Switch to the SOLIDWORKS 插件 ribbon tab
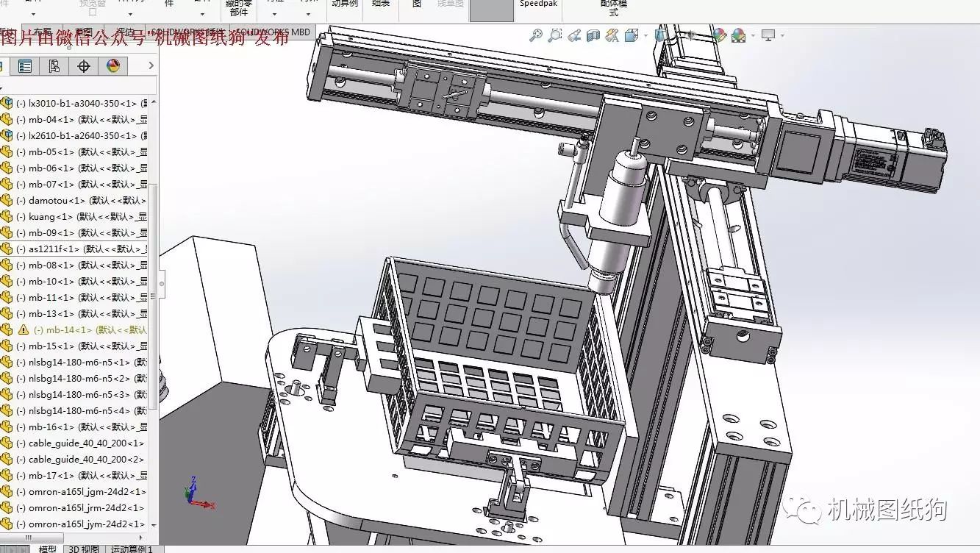The width and height of the screenshot is (980, 553). [x=187, y=32]
